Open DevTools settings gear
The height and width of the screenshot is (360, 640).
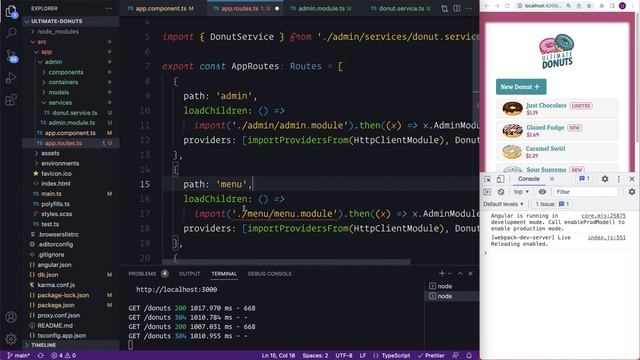[x=605, y=179]
